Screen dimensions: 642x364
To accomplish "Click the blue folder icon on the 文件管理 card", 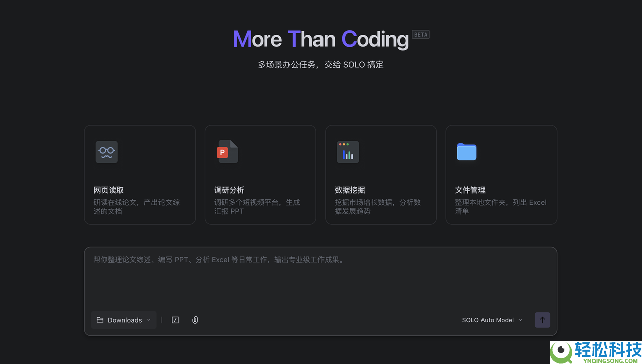I will tap(467, 152).
